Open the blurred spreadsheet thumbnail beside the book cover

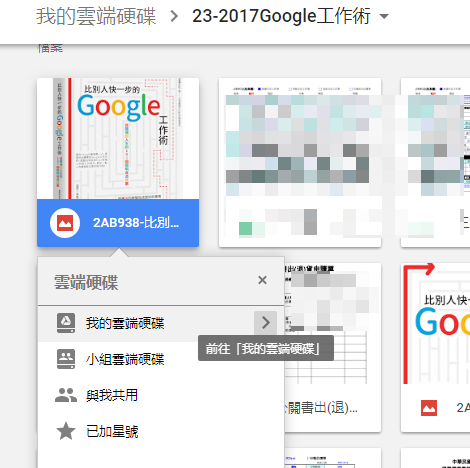[300, 163]
